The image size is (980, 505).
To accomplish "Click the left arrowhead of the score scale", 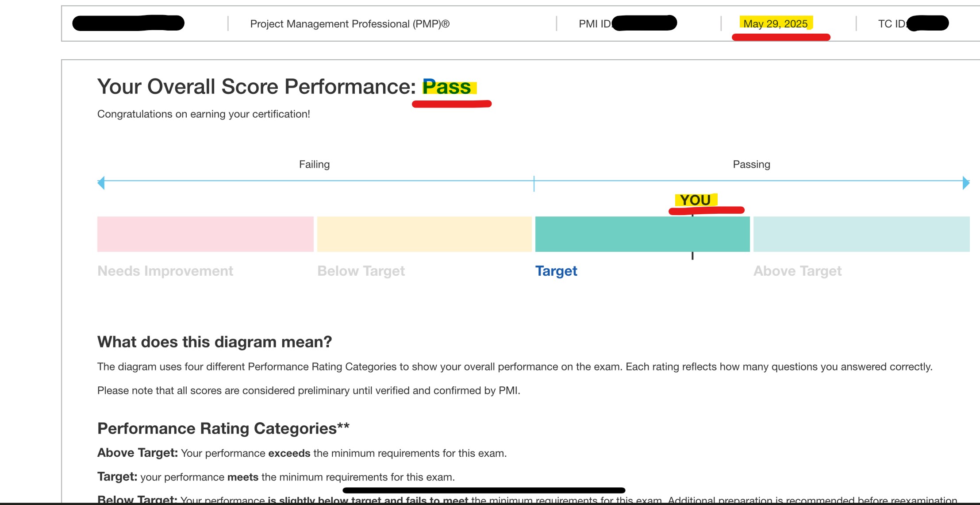I will (x=101, y=182).
